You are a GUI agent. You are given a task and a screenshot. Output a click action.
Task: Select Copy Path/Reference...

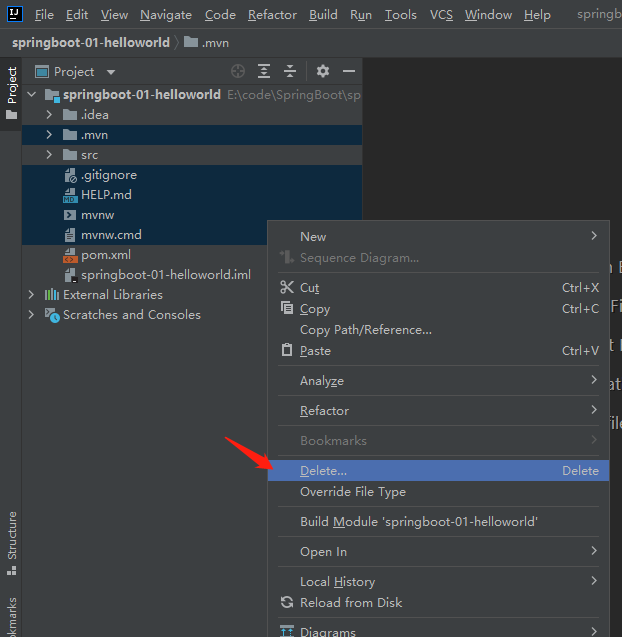[x=438, y=330]
